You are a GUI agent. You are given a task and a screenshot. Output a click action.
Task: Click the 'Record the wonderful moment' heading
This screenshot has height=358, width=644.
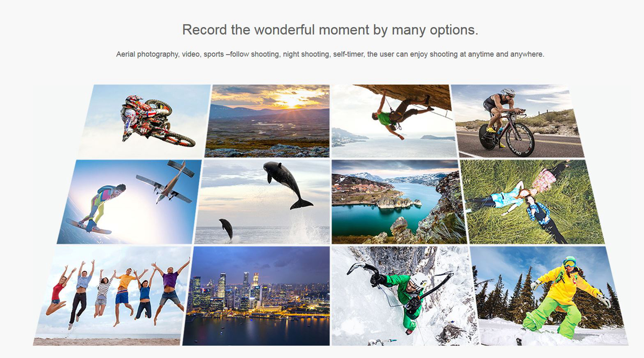[x=330, y=30]
